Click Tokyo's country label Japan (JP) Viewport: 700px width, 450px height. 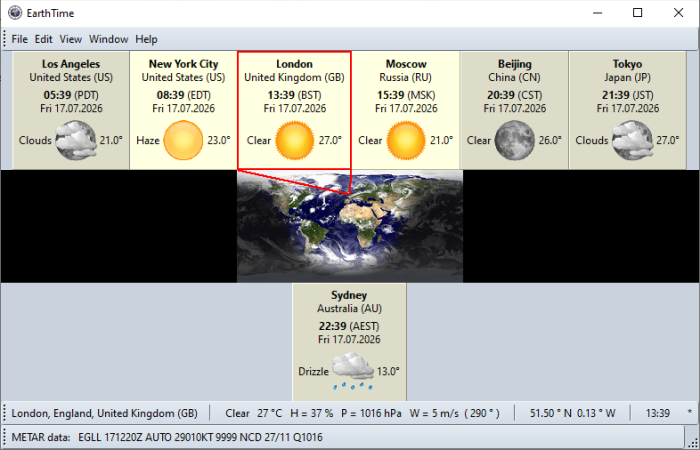(x=627, y=77)
